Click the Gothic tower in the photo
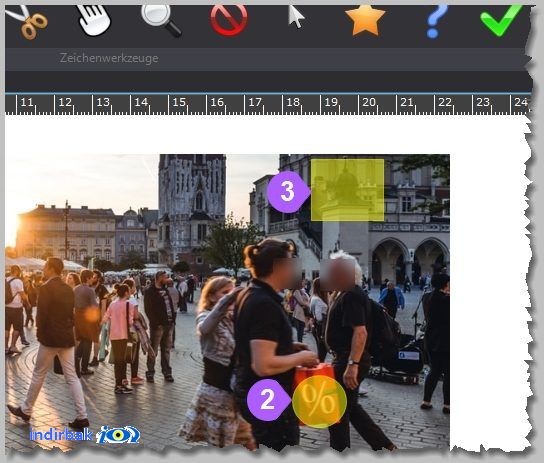 (x=192, y=205)
